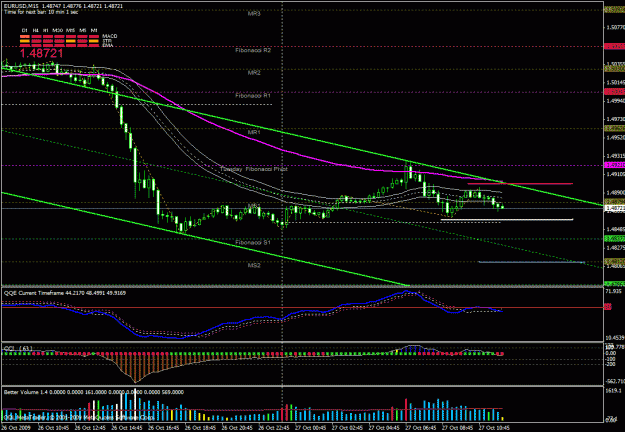Click the MACD signal bar under D1

pos(25,37)
